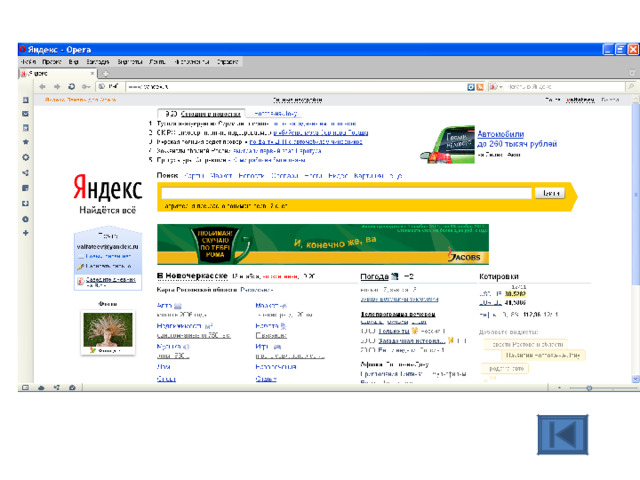Open a new tab with the plus button
The height and width of the screenshot is (480, 640).
tap(105, 74)
